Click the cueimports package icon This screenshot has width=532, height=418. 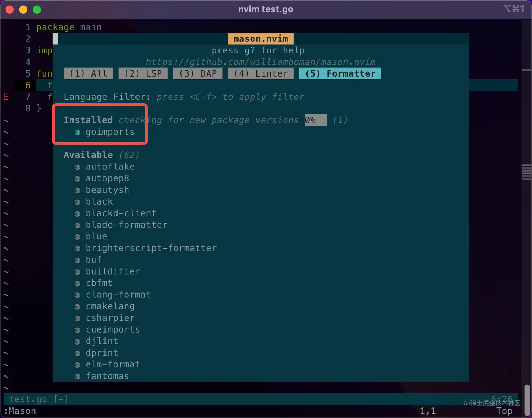pos(77,330)
